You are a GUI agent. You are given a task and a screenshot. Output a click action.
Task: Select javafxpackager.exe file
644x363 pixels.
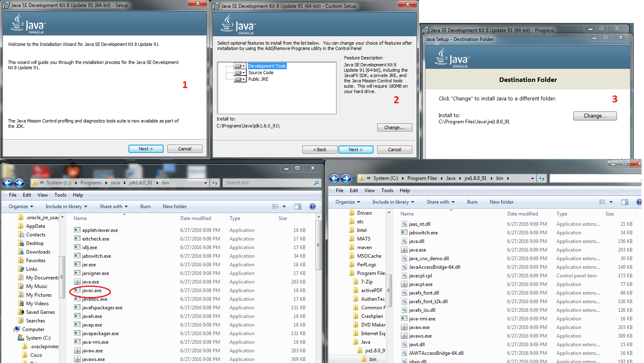102,308
